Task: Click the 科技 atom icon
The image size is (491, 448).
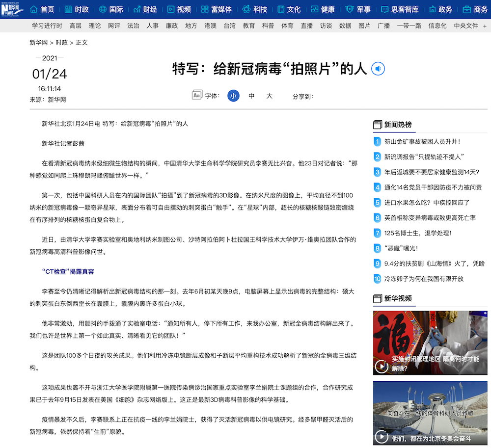Action: point(246,9)
